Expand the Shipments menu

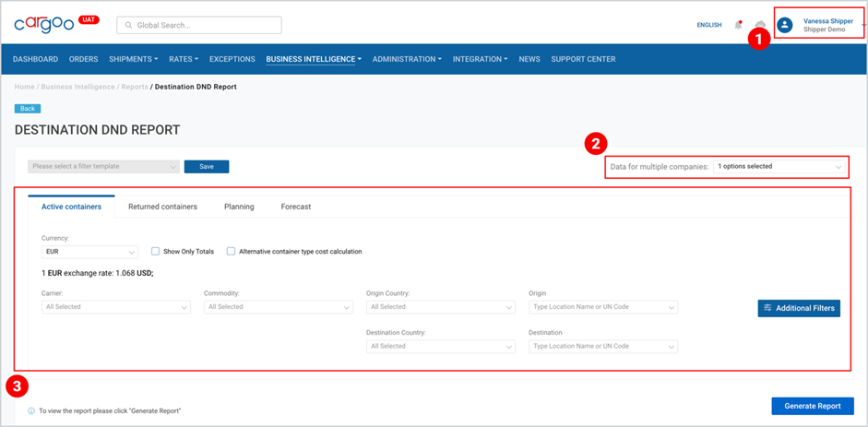coord(134,59)
